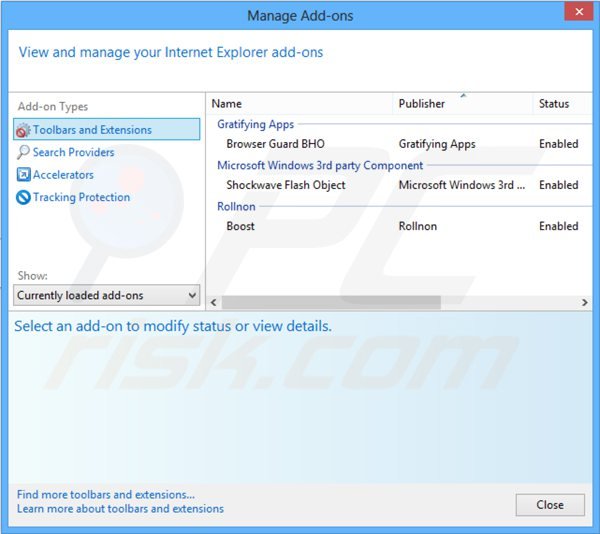The height and width of the screenshot is (534, 600).
Task: Open Find more toolbars and extensions link
Action: point(106,495)
